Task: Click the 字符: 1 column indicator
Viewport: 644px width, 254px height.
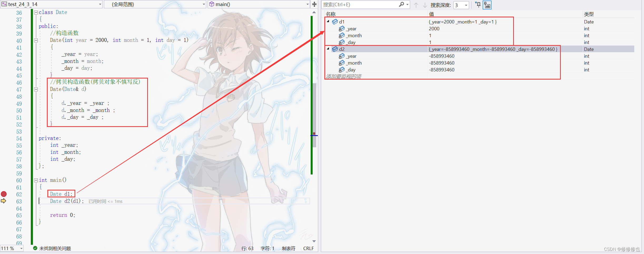Action: 267,248
